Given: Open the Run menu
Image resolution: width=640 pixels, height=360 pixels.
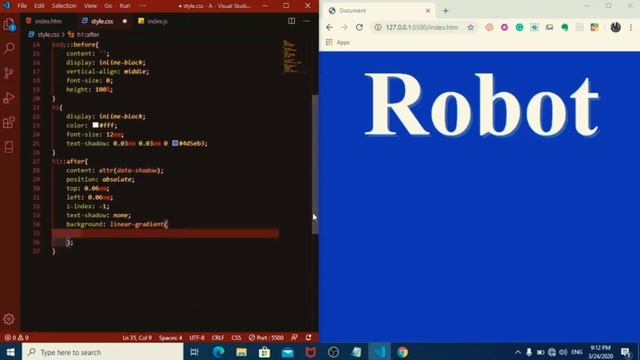Looking at the screenshot, I should point(125,6).
